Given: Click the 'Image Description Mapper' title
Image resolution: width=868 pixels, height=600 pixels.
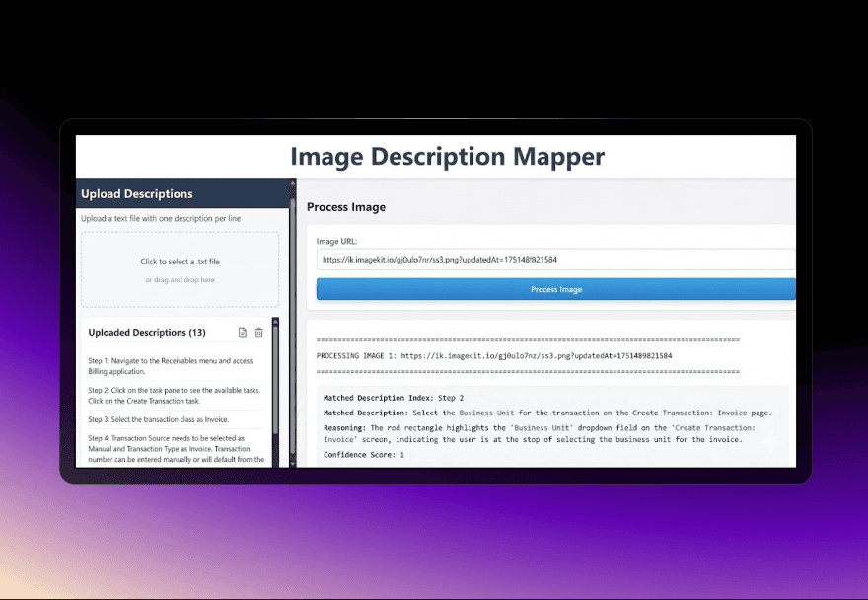Looking at the screenshot, I should [x=448, y=157].
